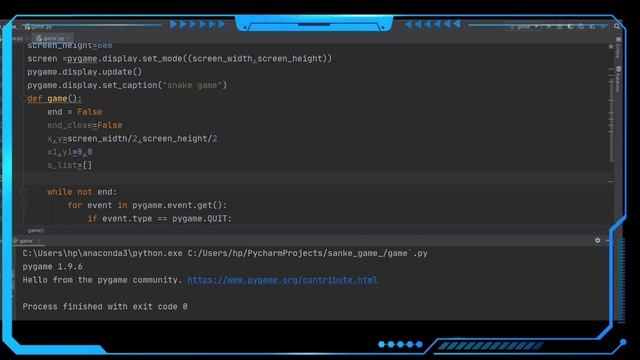
Task: Click 'Process finished with exit code 0' text
Action: pos(105,307)
